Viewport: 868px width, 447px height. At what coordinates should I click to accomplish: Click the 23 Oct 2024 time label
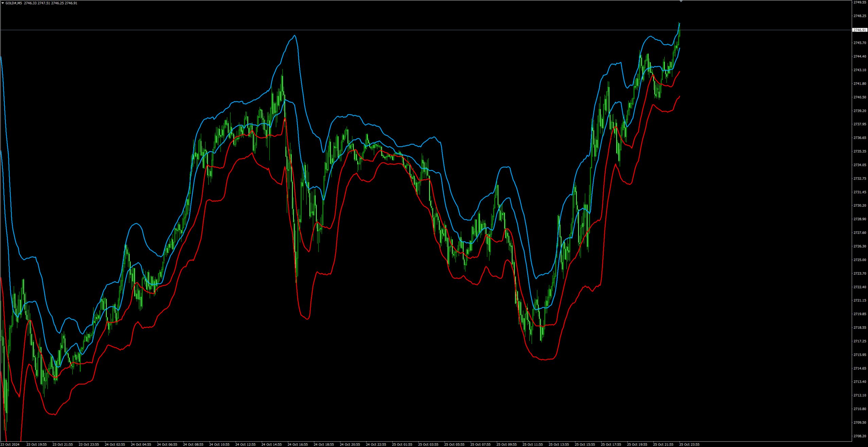coord(10,444)
